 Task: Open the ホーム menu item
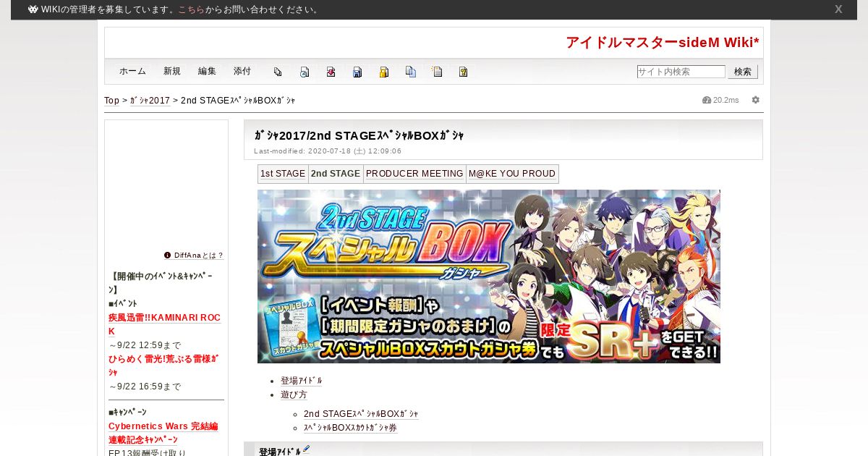132,72
